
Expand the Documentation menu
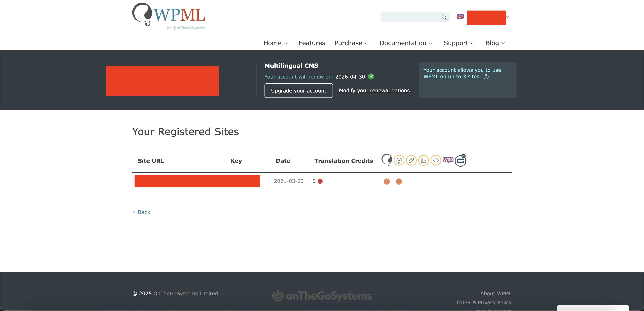click(x=406, y=43)
